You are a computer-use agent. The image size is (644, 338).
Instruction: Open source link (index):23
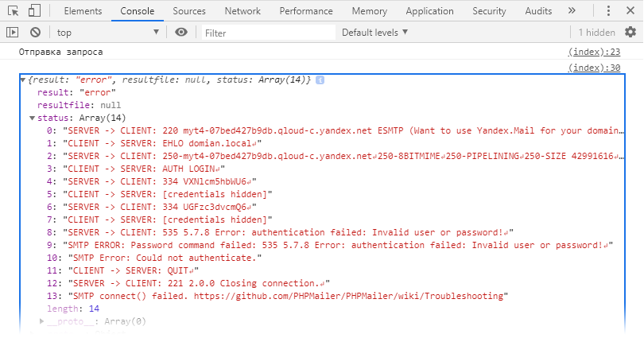click(594, 52)
